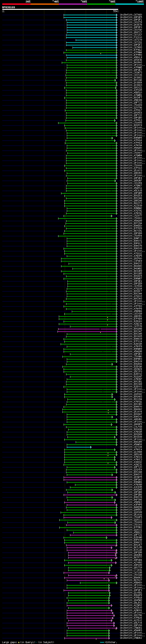Select UniRef100_Q9M557 label
Viewport: 146px width, 644px height.
click(131, 510)
